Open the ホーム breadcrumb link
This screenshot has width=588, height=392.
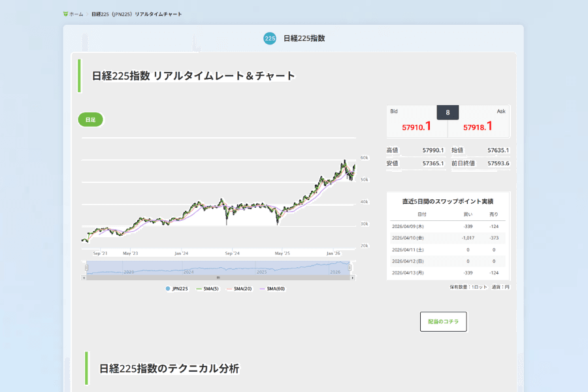74,12
